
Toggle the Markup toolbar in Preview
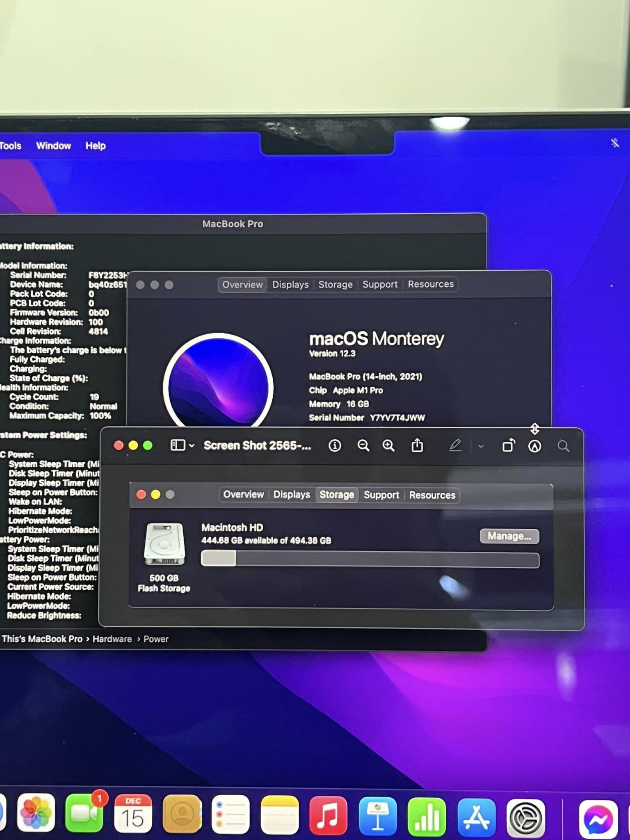[534, 446]
